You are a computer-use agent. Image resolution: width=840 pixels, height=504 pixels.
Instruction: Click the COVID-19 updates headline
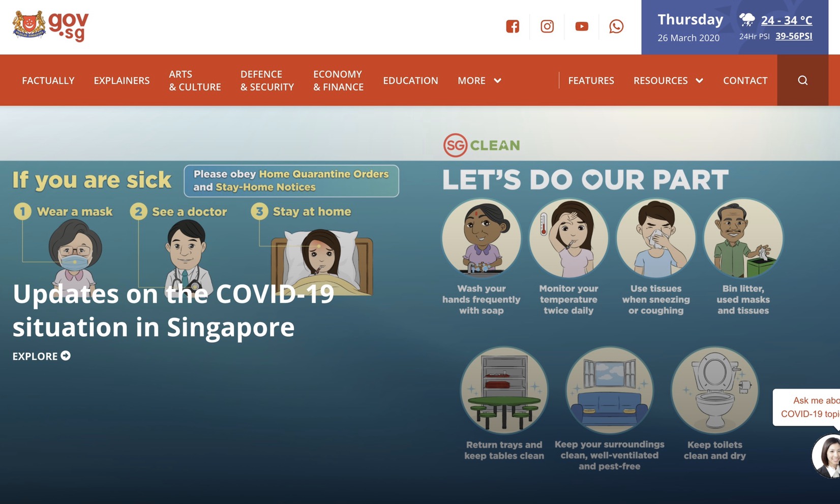pyautogui.click(x=173, y=310)
